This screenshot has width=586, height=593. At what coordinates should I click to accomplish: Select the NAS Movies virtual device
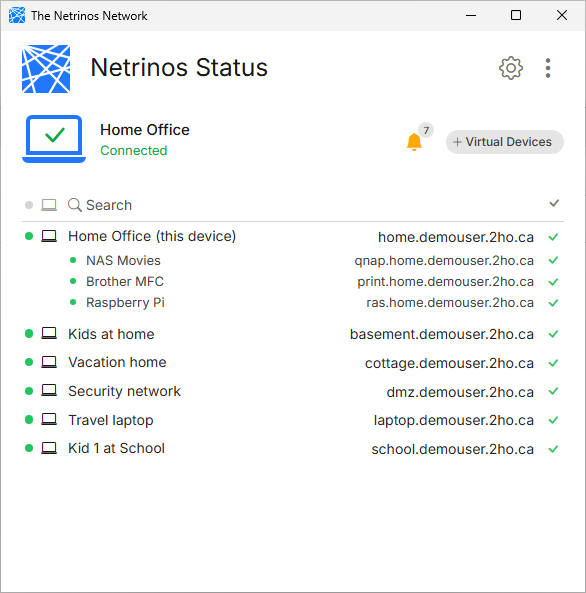[123, 261]
